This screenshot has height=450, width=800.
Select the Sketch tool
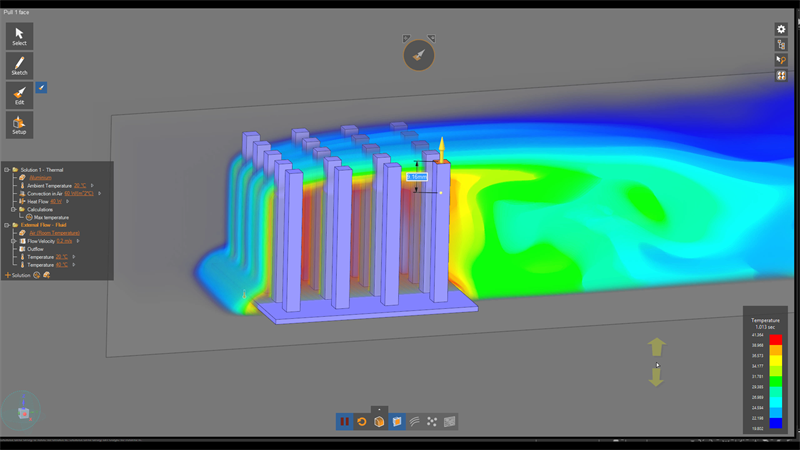19,66
